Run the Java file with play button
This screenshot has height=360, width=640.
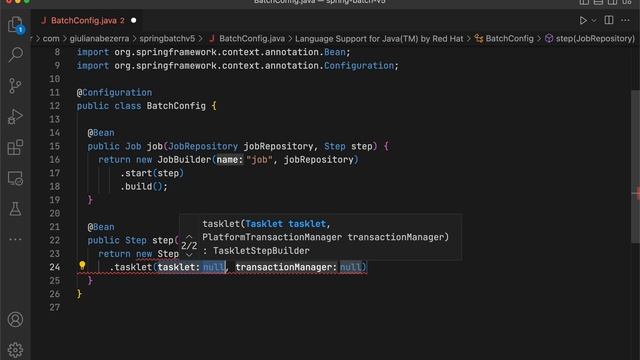pyautogui.click(x=583, y=20)
